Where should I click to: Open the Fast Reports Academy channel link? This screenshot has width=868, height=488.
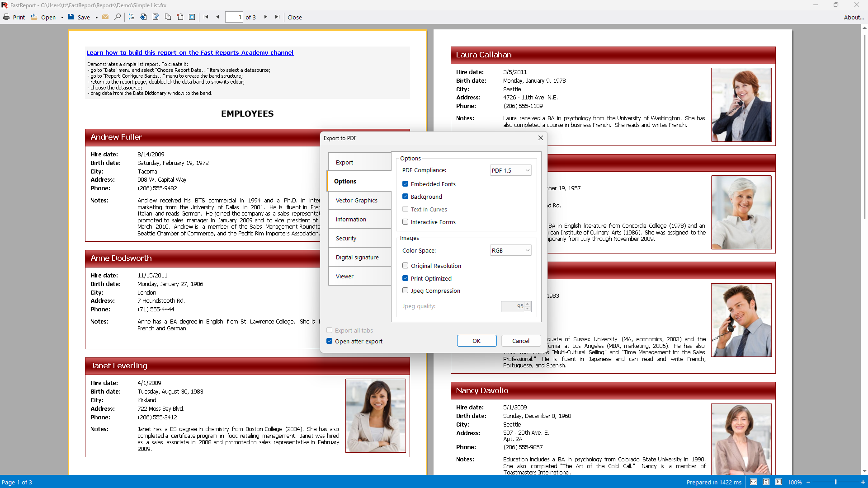190,53
